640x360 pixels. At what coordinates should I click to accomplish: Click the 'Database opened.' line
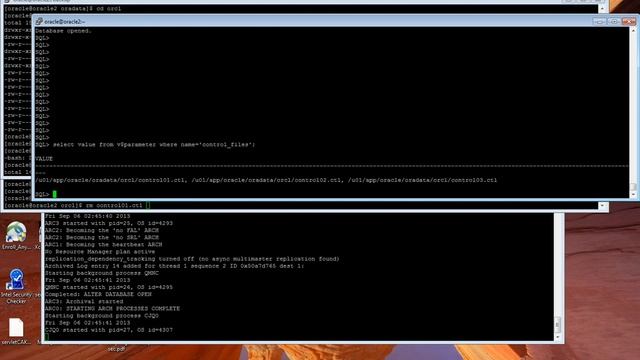(63, 31)
